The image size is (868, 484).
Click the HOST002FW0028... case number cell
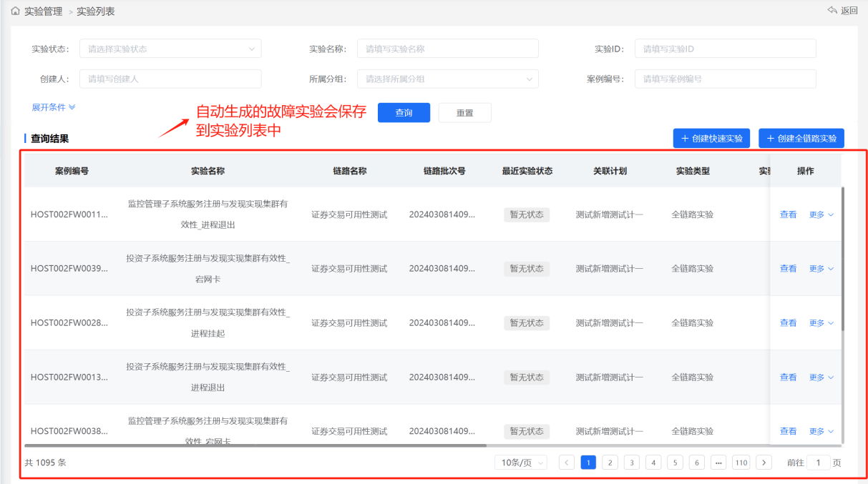(x=69, y=323)
